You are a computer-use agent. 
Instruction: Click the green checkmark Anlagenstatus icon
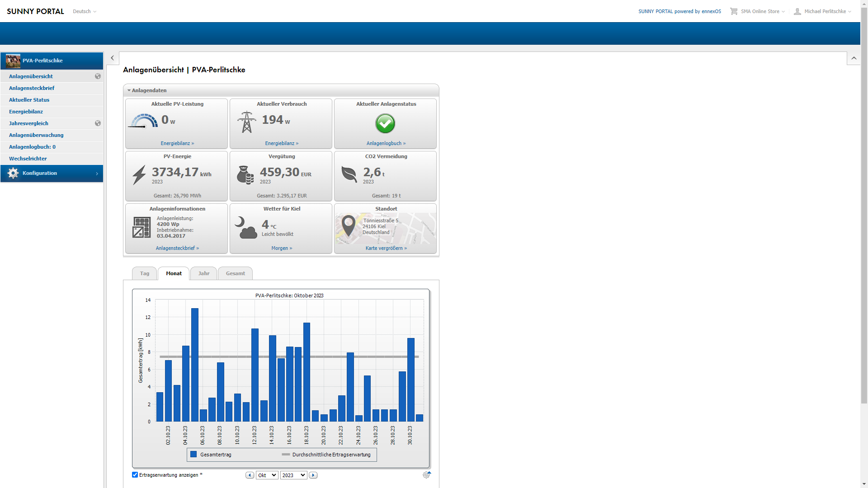coord(385,123)
